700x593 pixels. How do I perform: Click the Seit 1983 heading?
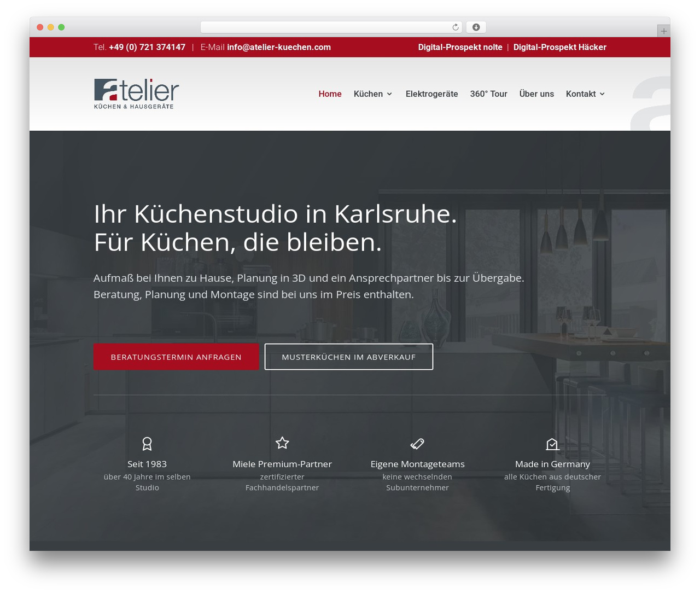tap(147, 464)
